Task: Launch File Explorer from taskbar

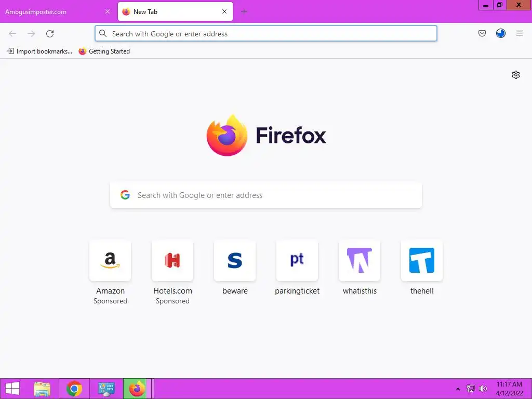Action: click(42, 389)
